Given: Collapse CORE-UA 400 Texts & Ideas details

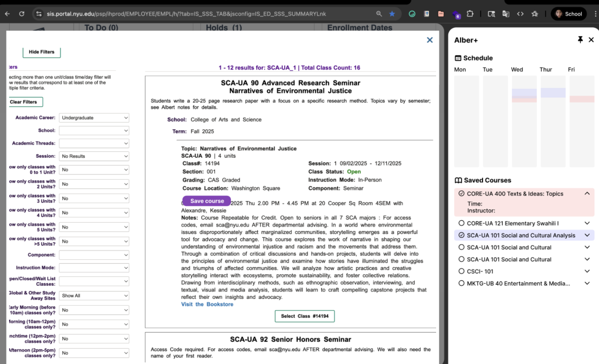Looking at the screenshot, I should point(587,193).
